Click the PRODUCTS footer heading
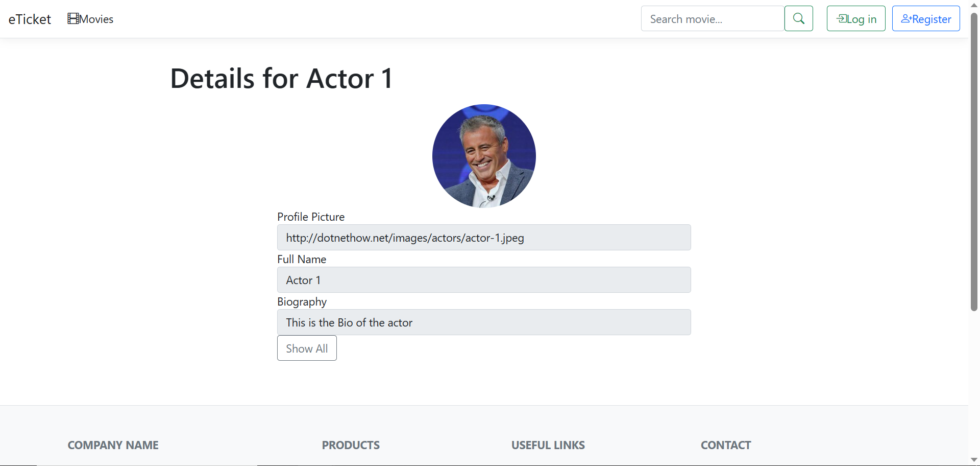 pyautogui.click(x=351, y=445)
